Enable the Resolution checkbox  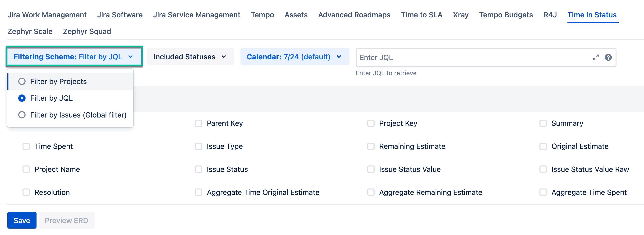click(x=26, y=193)
